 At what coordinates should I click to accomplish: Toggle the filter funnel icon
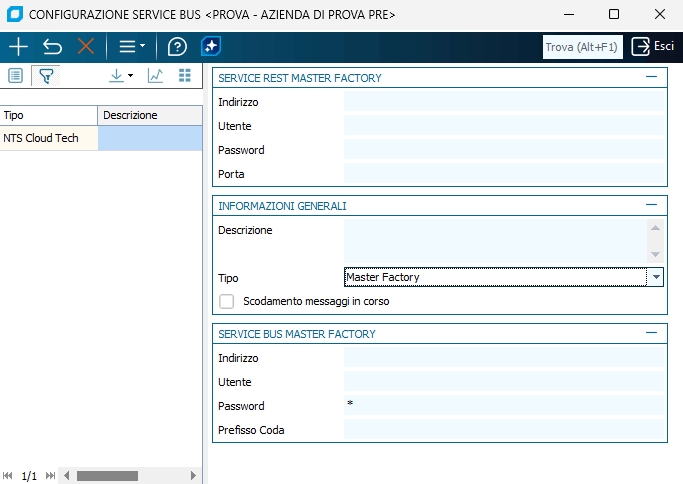[45, 76]
